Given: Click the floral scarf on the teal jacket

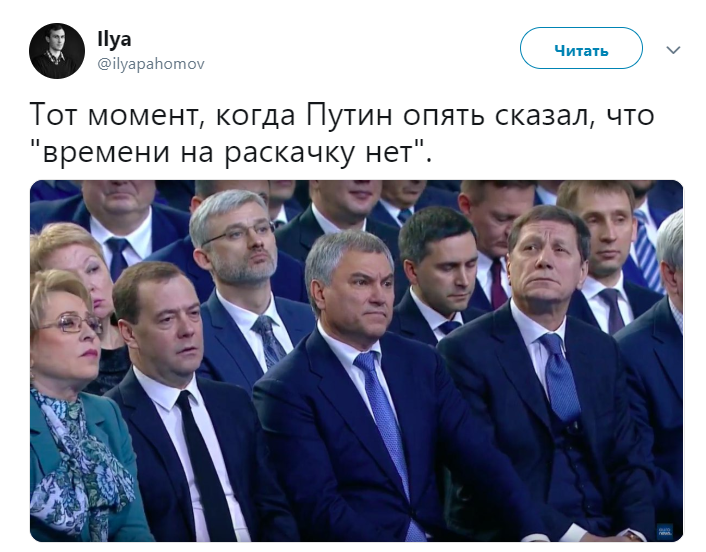Looking at the screenshot, I should (79, 468).
